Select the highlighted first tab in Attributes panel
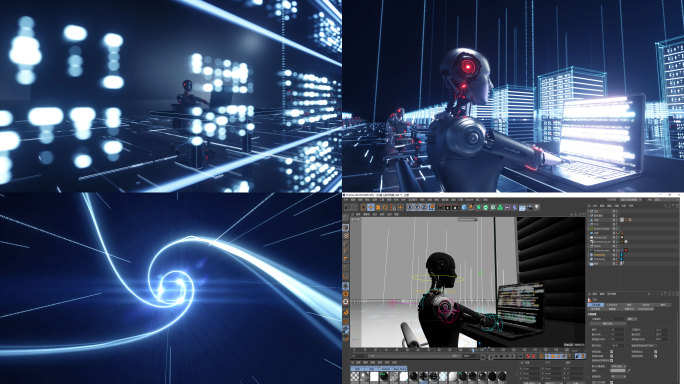This screenshot has width=684, height=384. click(x=596, y=305)
